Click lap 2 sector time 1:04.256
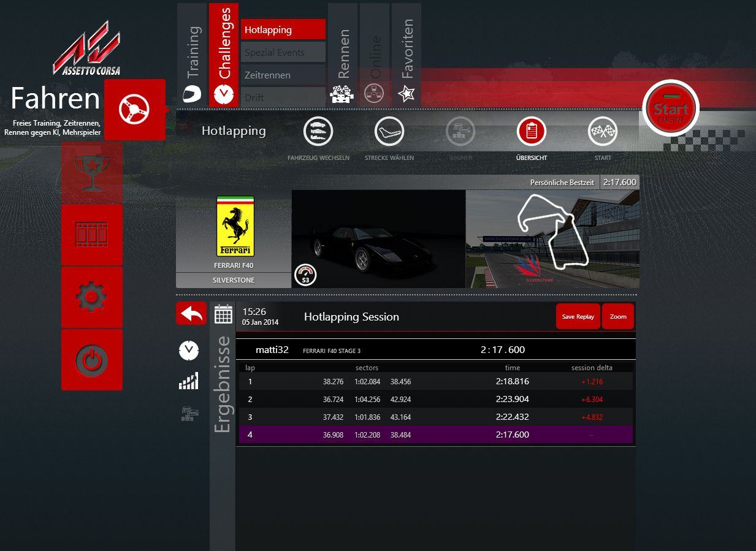The image size is (756, 551). pyautogui.click(x=367, y=400)
